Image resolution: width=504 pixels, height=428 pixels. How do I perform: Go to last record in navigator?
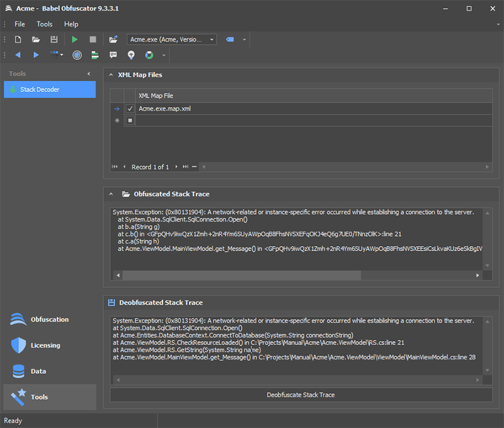pyautogui.click(x=185, y=167)
